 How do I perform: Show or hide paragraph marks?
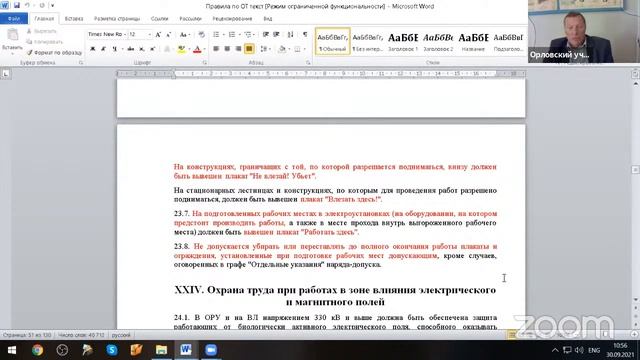305,35
